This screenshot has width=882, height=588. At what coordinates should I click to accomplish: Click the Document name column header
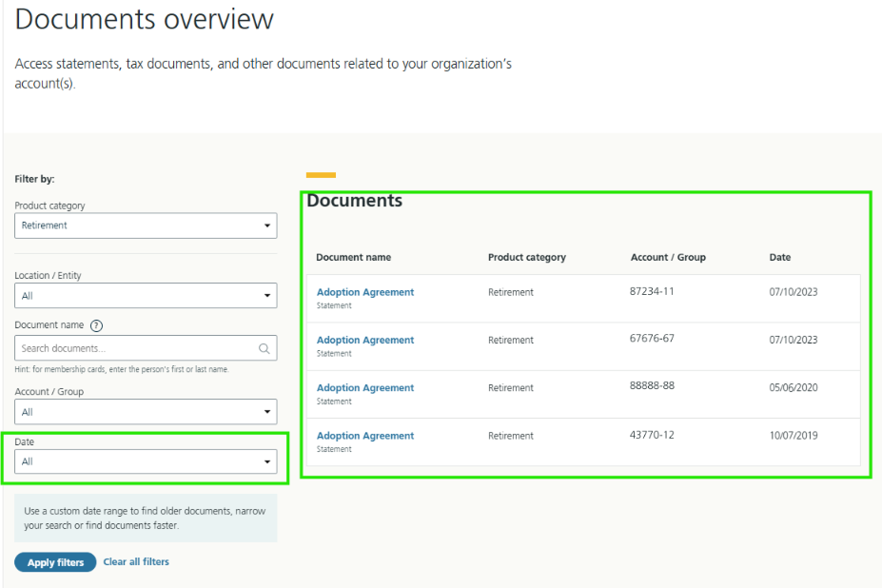tap(353, 257)
